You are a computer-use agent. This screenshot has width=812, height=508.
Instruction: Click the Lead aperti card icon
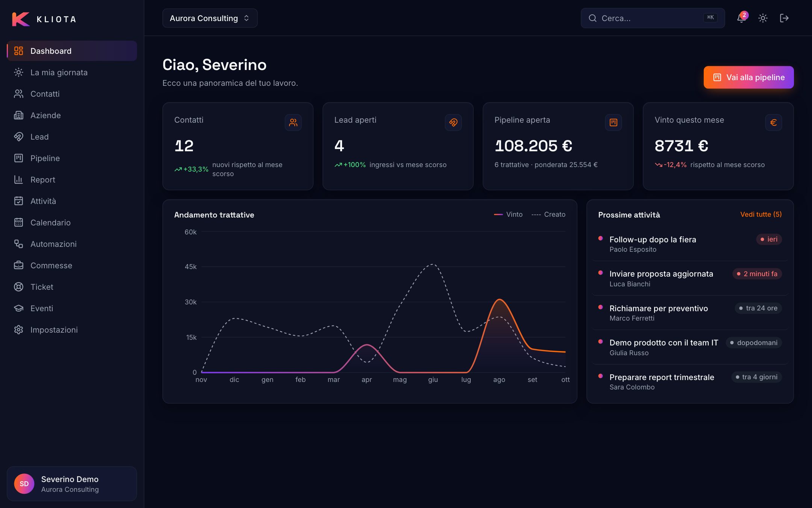point(453,122)
